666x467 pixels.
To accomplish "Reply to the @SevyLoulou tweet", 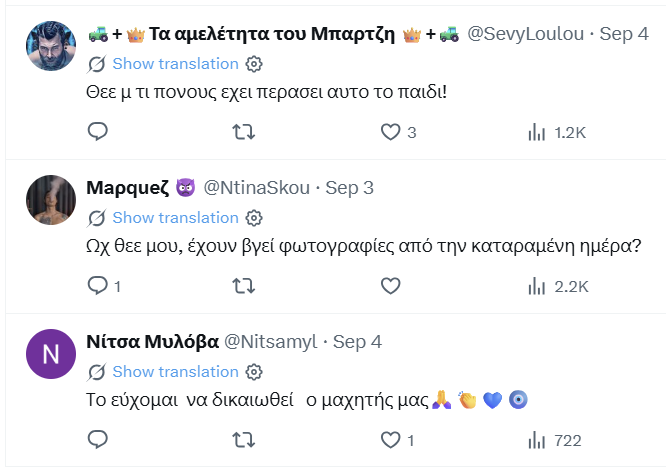I will 97,132.
